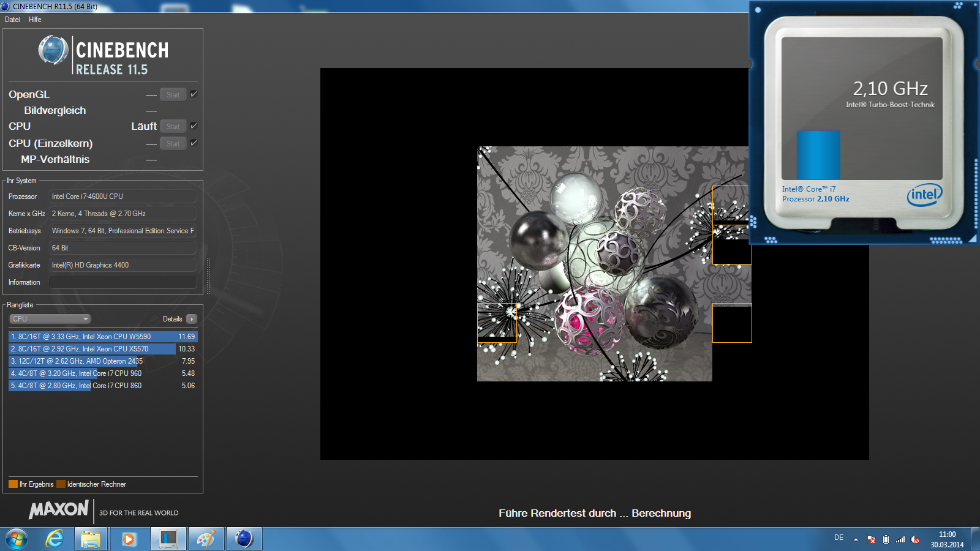Select ranking entry Intel Xeon CPU W5590
The width and height of the screenshot is (980, 551).
103,337
